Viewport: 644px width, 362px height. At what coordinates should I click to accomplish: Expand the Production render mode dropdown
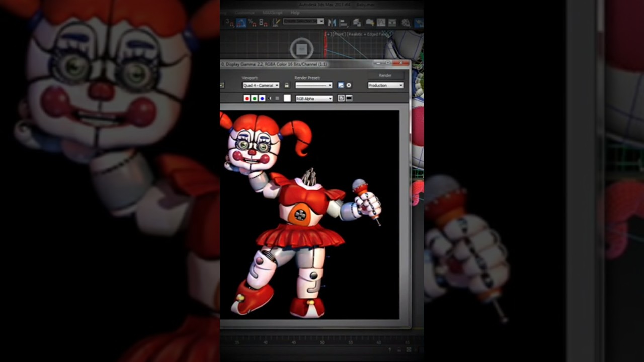tap(385, 85)
